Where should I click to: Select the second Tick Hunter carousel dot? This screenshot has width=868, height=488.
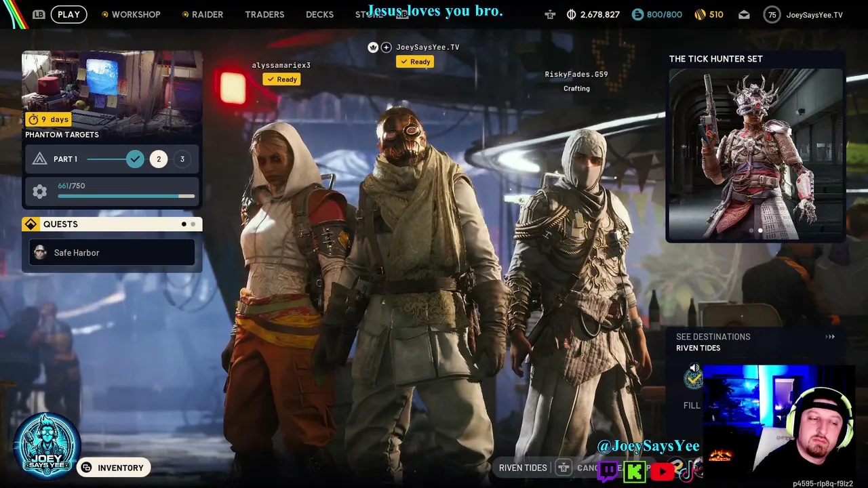[x=760, y=230]
